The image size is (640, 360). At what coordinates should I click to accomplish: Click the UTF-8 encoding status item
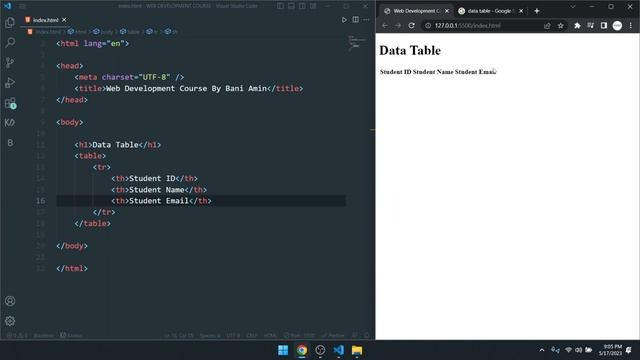click(233, 336)
